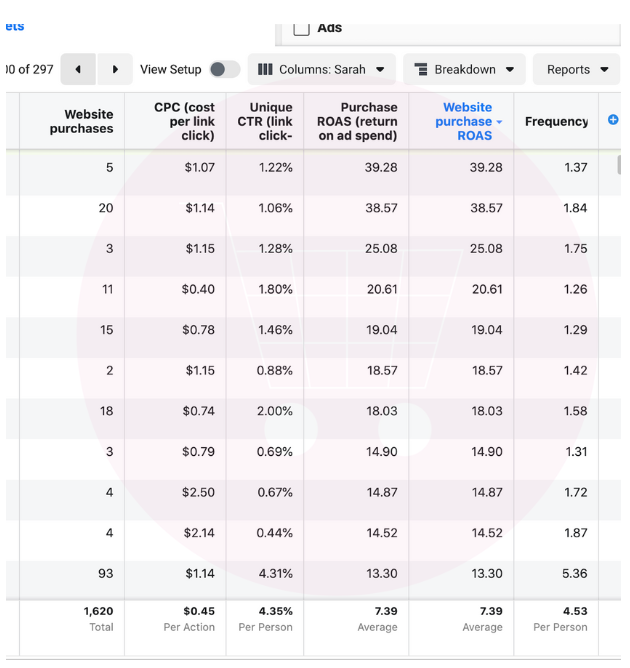Go to previous page of results

[78, 69]
